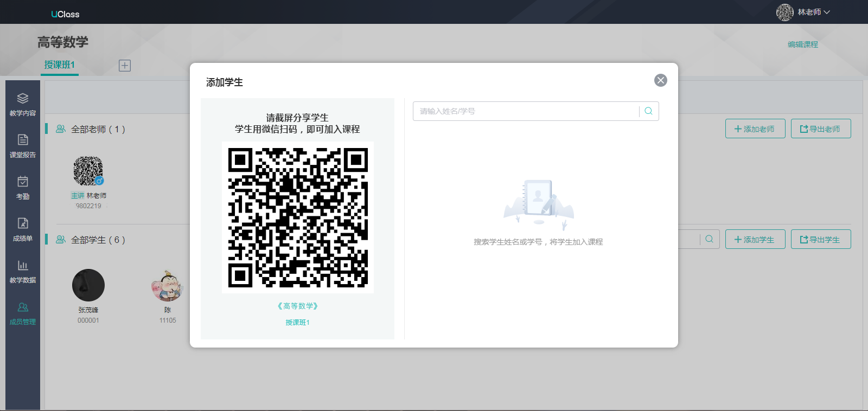Screen dimensions: 868x411
Task: Click teacher 林老师 avatar in the list
Action: [88, 171]
